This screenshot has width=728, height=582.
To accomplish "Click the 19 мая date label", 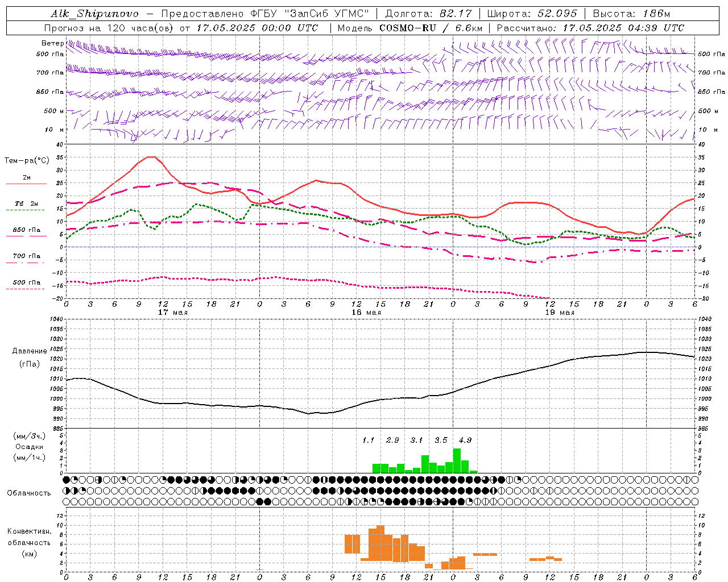I will (560, 313).
